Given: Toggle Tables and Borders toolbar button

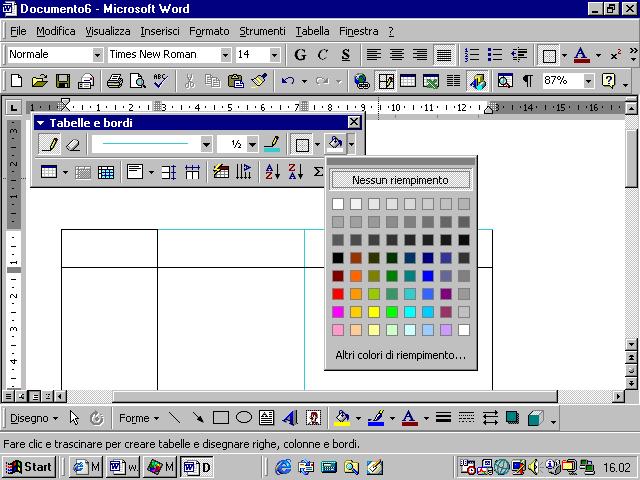Looking at the screenshot, I should tap(386, 81).
